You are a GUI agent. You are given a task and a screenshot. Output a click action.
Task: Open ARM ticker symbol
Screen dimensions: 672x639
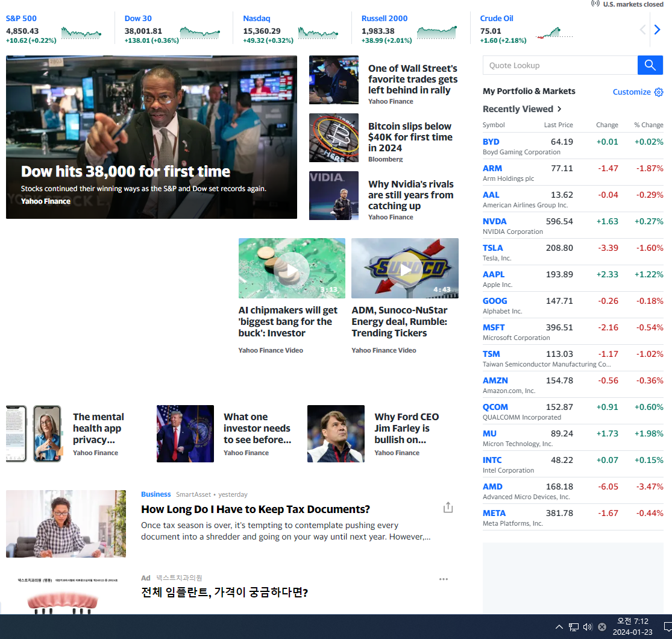coord(492,168)
